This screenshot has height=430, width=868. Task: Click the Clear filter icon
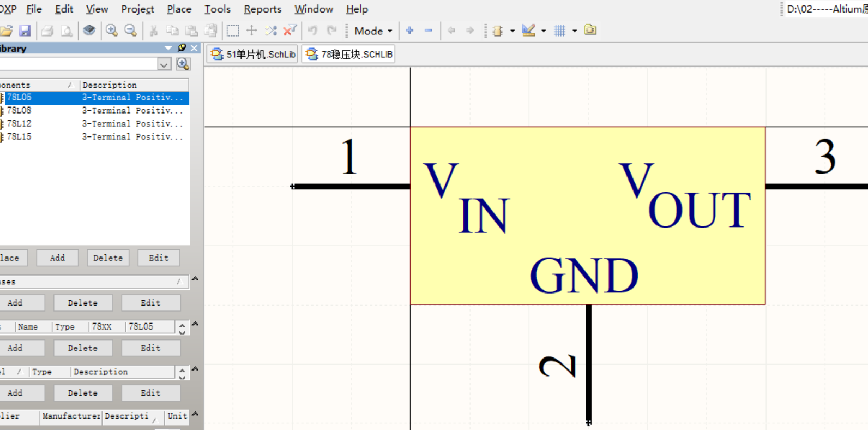pos(290,31)
